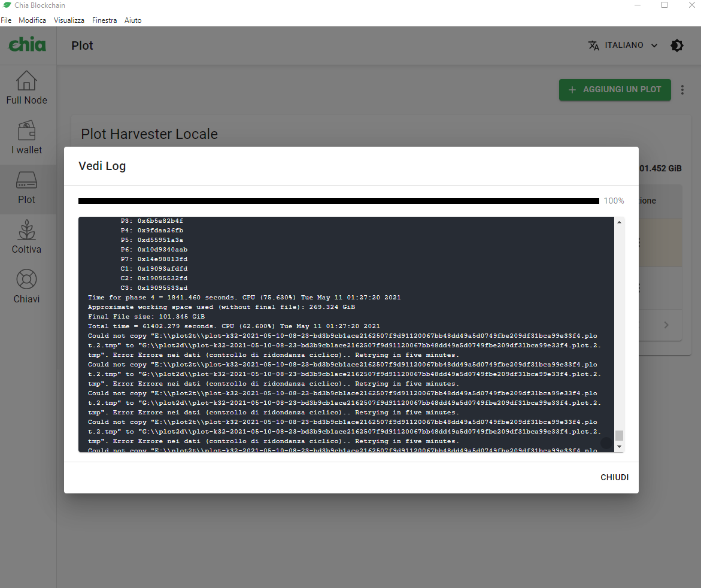Close the Chia Blockchain window
701x588 pixels.
click(x=691, y=5)
